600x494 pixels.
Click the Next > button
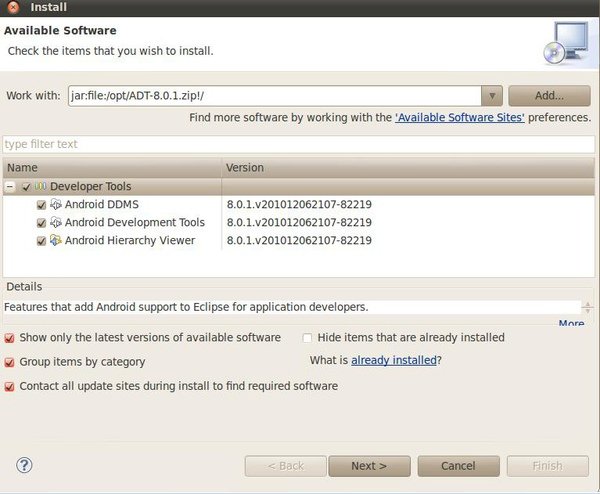tap(369, 466)
